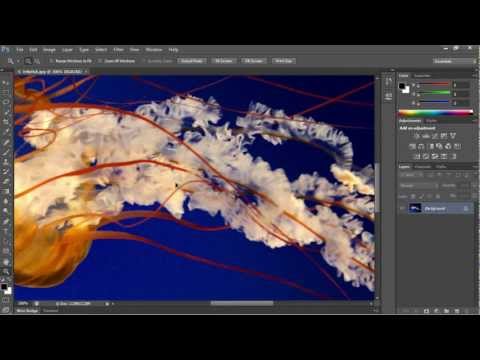Open the Essentials workspace dropdown

click(455, 61)
